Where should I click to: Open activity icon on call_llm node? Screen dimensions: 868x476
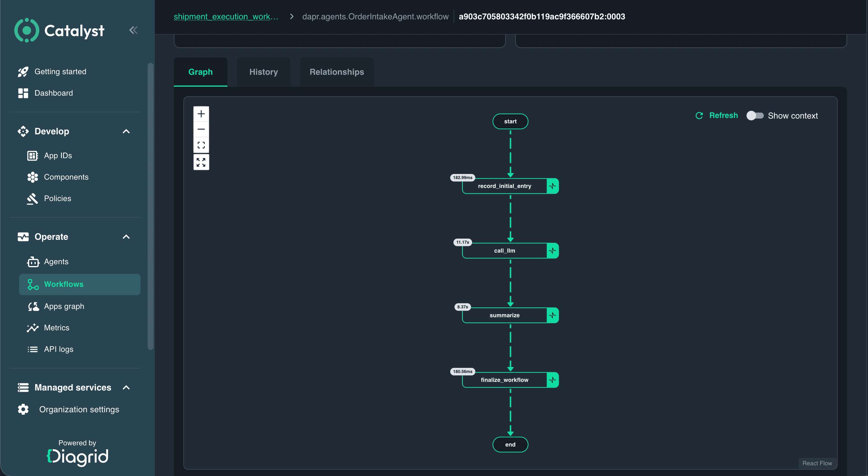(x=552, y=251)
